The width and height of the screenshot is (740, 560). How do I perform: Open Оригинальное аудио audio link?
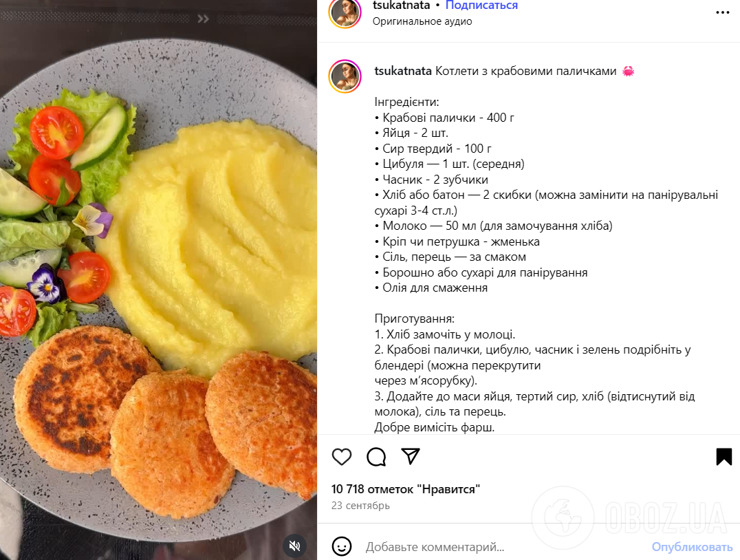click(x=422, y=21)
